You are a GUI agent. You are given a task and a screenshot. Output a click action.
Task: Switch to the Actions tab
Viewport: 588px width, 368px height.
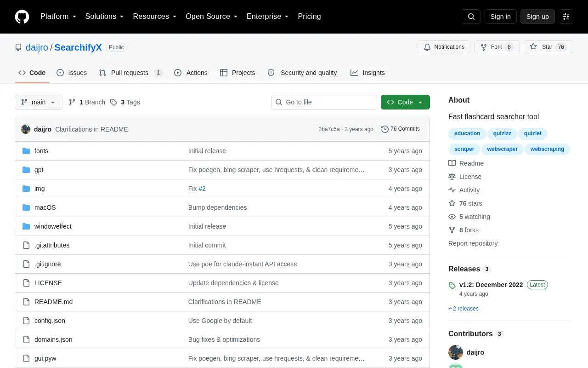click(x=191, y=73)
